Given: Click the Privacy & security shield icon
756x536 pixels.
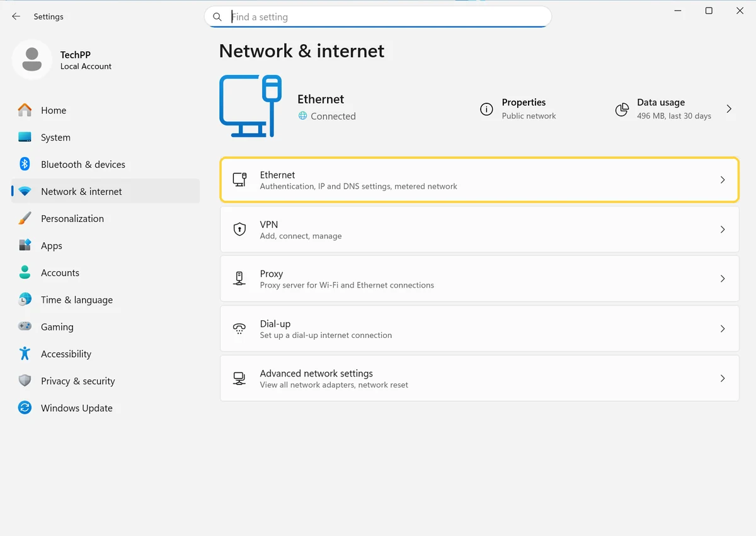Looking at the screenshot, I should pos(25,381).
